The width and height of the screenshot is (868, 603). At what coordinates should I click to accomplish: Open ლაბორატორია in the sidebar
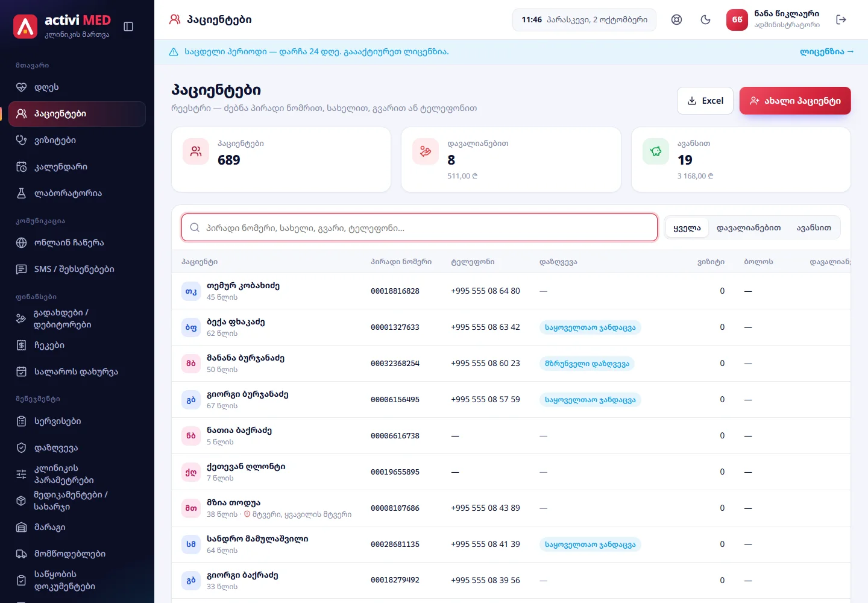tap(77, 194)
